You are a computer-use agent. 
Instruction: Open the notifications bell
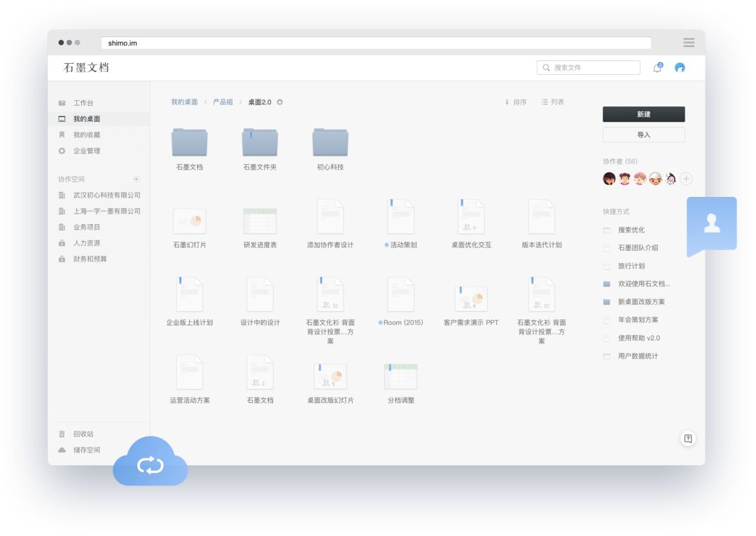click(x=657, y=67)
